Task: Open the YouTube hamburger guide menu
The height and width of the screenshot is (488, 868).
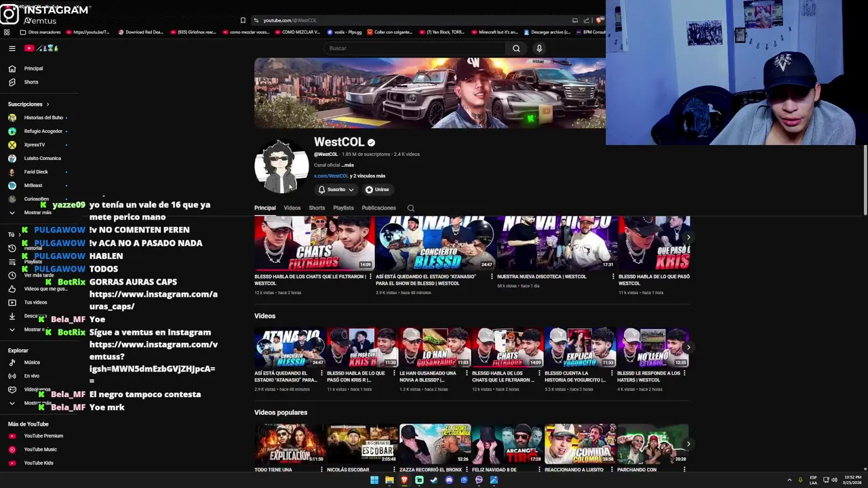Action: tap(12, 48)
